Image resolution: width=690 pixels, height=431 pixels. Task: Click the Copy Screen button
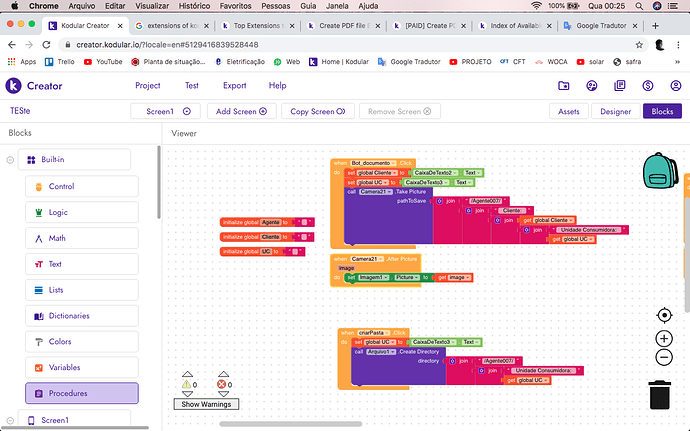point(318,111)
